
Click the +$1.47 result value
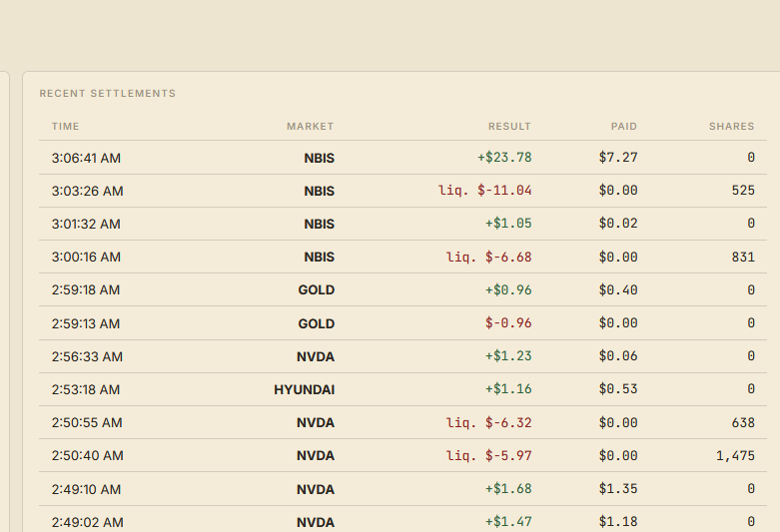(x=508, y=522)
